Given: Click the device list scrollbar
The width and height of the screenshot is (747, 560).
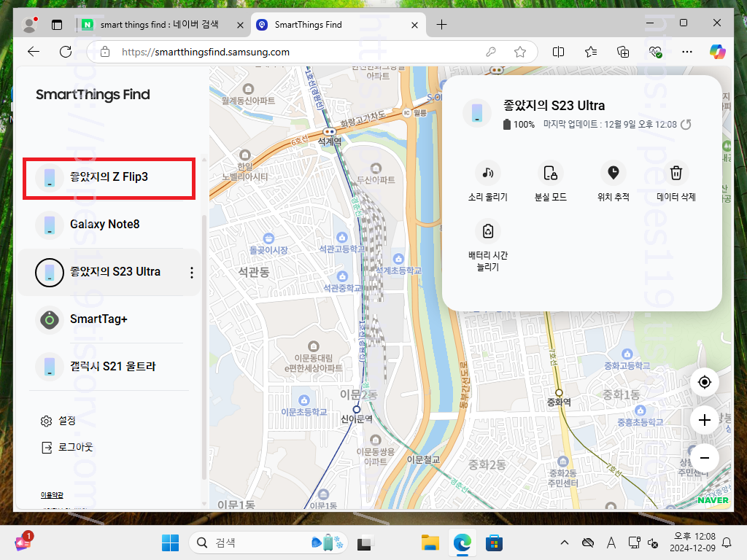Looking at the screenshot, I should click(204, 348).
